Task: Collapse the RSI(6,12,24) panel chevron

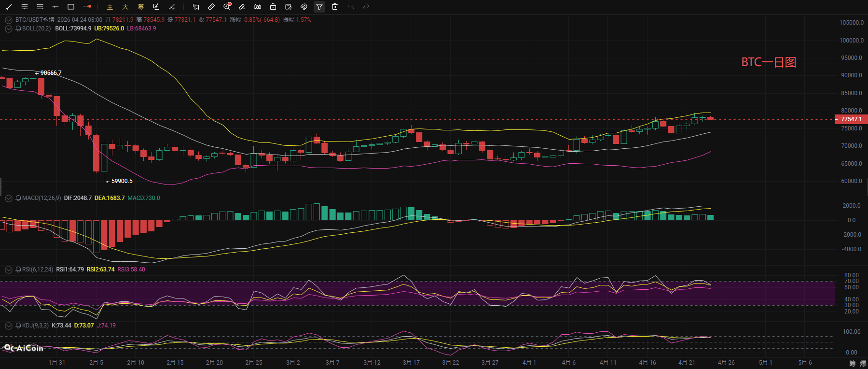Action: tap(9, 270)
